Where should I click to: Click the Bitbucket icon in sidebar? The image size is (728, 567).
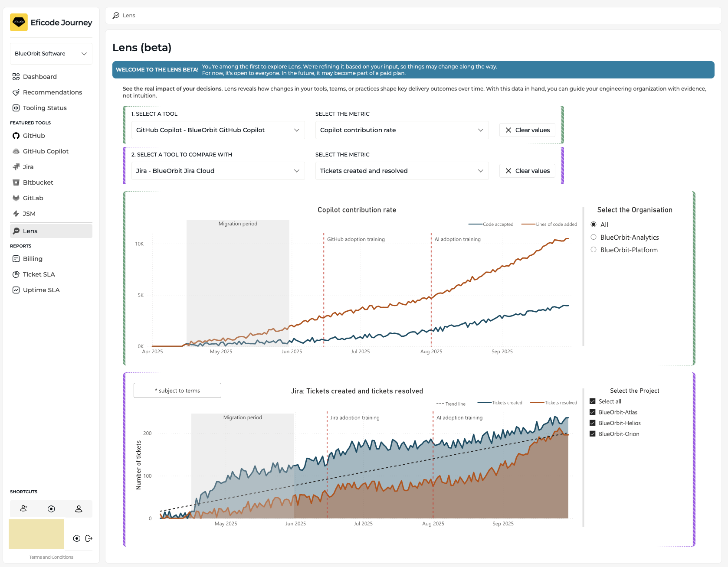click(16, 182)
